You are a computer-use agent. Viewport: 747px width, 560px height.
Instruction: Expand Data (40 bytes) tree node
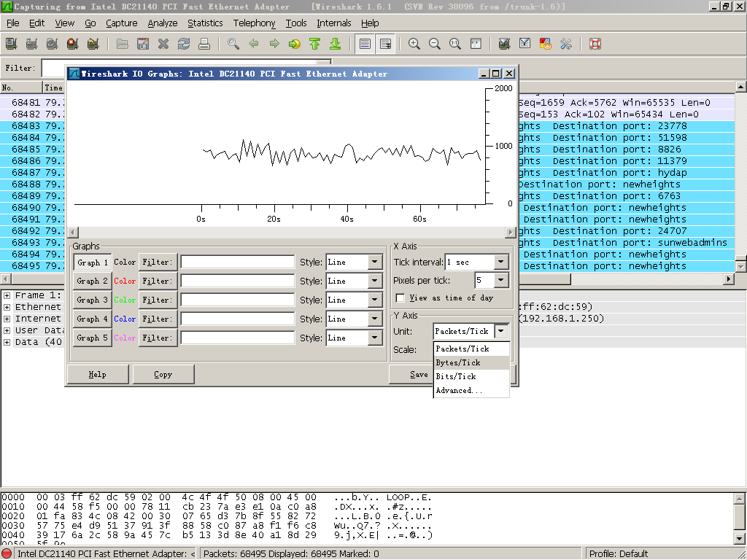[7, 342]
